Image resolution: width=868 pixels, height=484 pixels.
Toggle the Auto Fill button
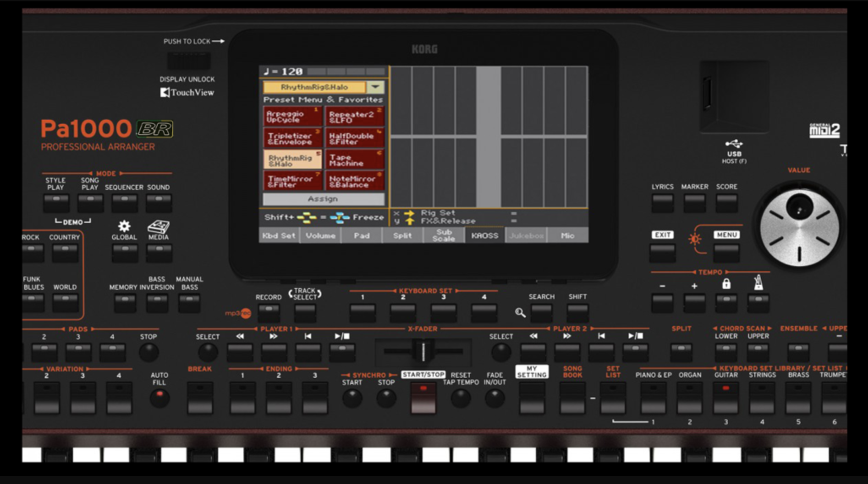(159, 398)
